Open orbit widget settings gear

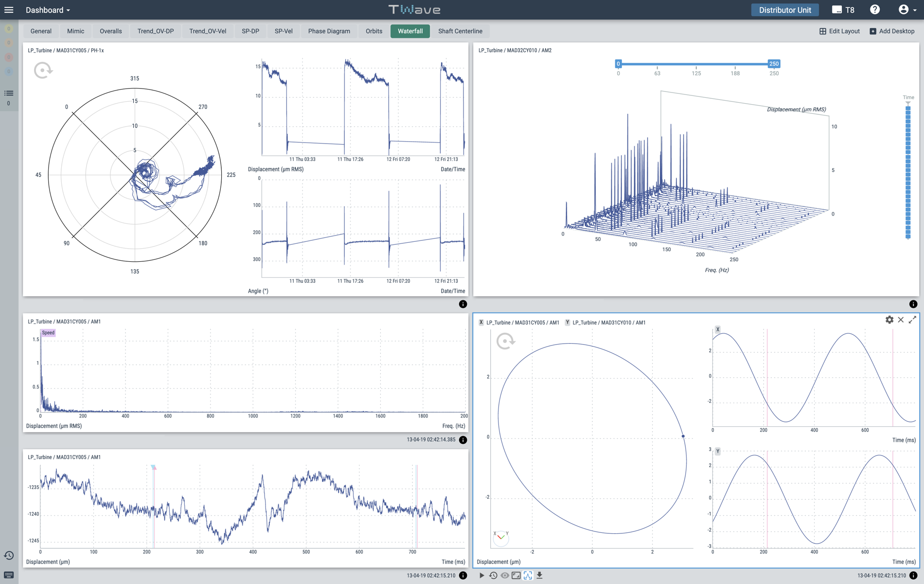point(889,320)
